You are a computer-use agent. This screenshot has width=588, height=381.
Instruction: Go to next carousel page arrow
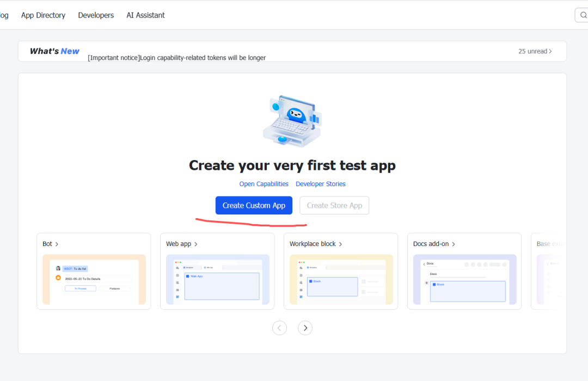click(305, 328)
